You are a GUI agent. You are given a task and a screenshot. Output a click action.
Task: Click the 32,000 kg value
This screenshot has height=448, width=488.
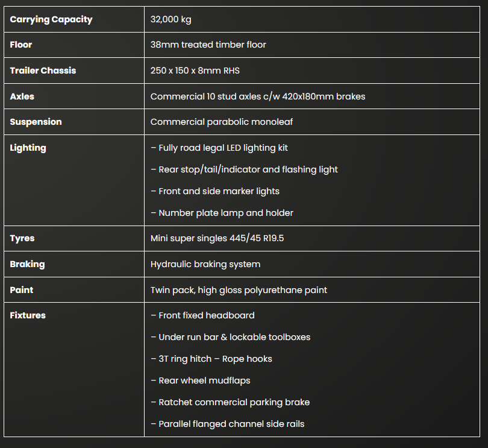[x=170, y=19]
